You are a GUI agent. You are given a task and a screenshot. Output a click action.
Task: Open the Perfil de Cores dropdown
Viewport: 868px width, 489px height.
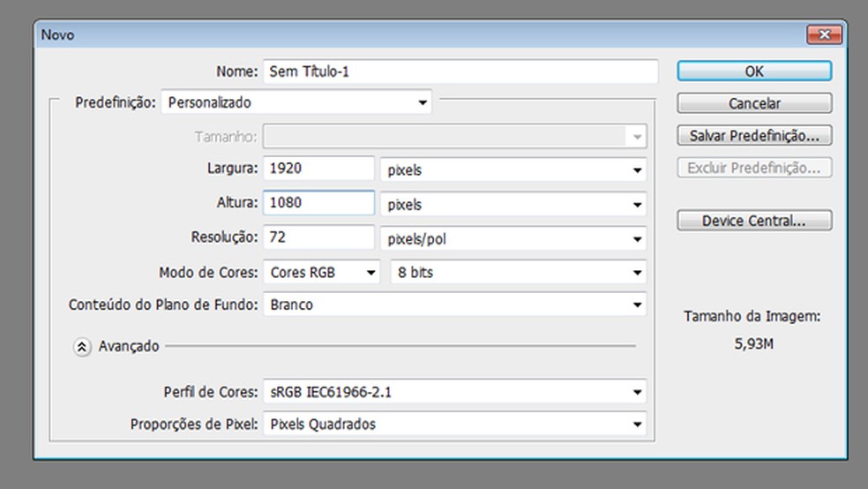pyautogui.click(x=453, y=392)
